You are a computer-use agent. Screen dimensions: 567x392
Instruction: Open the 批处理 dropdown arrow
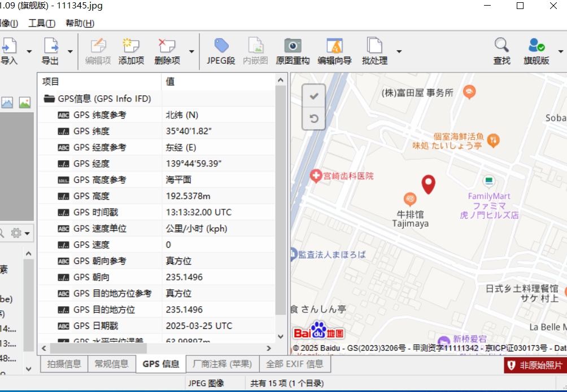click(399, 51)
